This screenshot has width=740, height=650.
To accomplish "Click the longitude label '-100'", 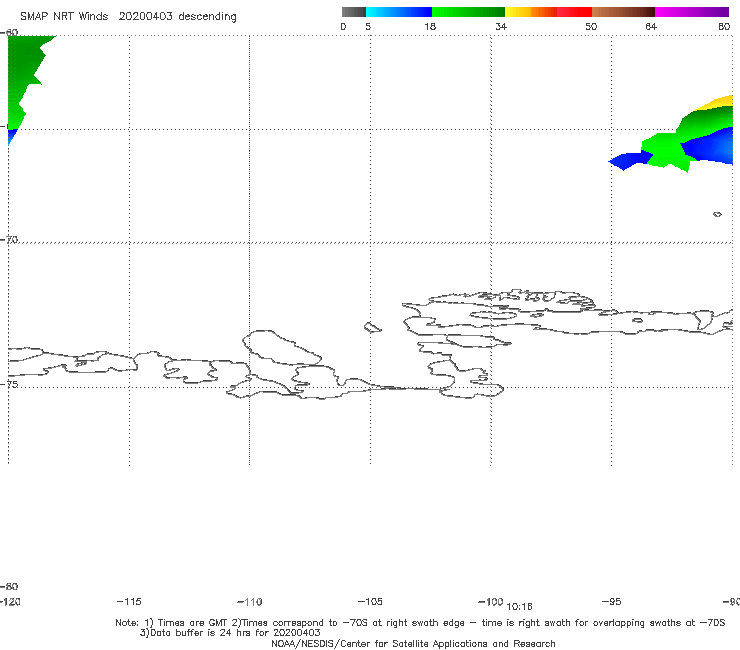I will (490, 602).
